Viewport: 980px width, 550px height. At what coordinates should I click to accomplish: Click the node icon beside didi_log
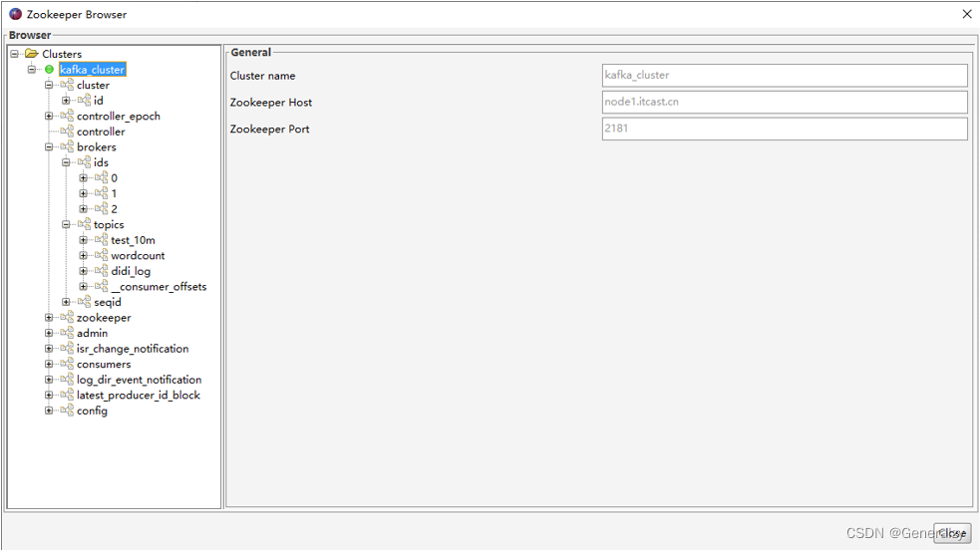(x=102, y=271)
